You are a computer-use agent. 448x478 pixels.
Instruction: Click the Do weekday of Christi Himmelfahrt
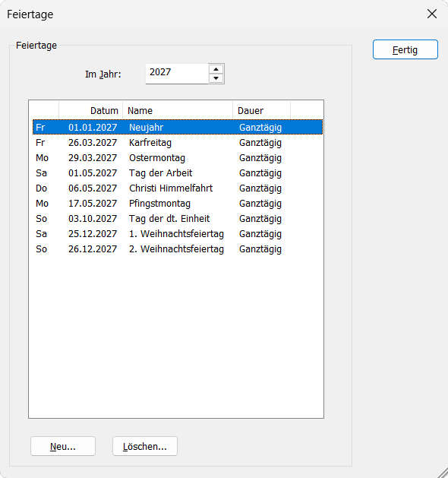point(41,188)
